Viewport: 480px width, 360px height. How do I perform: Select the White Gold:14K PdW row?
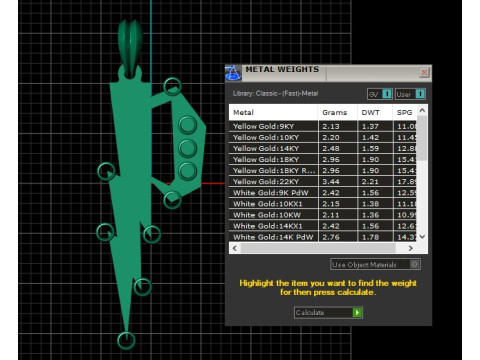pos(323,237)
